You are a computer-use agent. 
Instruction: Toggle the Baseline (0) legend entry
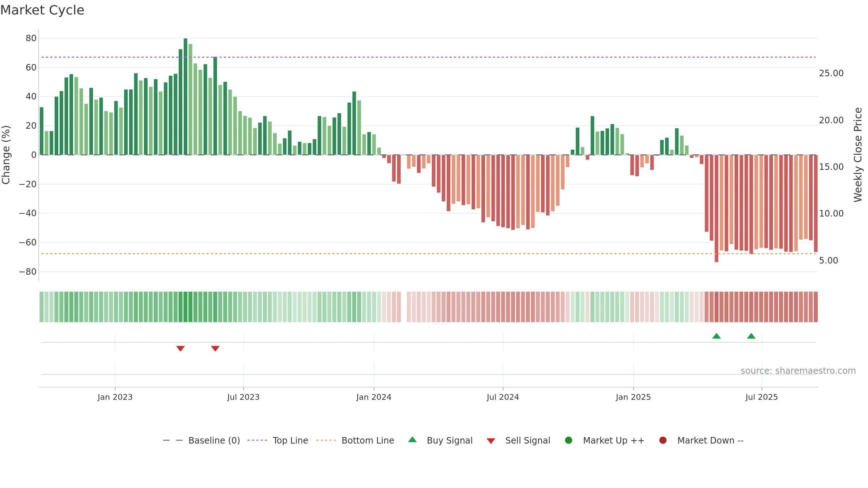click(201, 440)
